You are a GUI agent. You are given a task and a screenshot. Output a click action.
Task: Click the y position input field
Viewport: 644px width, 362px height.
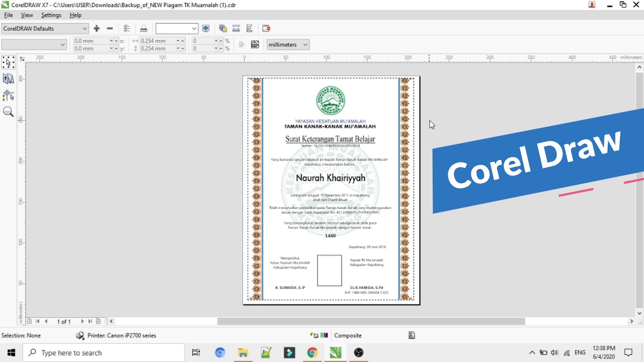(x=91, y=49)
